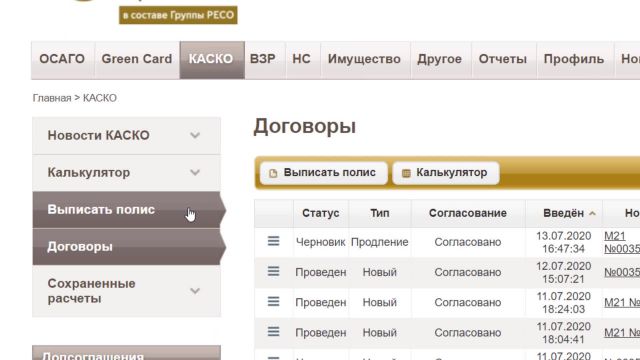Expand Новости КАСКО sidebar section
The image size is (640, 360).
pyautogui.click(x=195, y=135)
